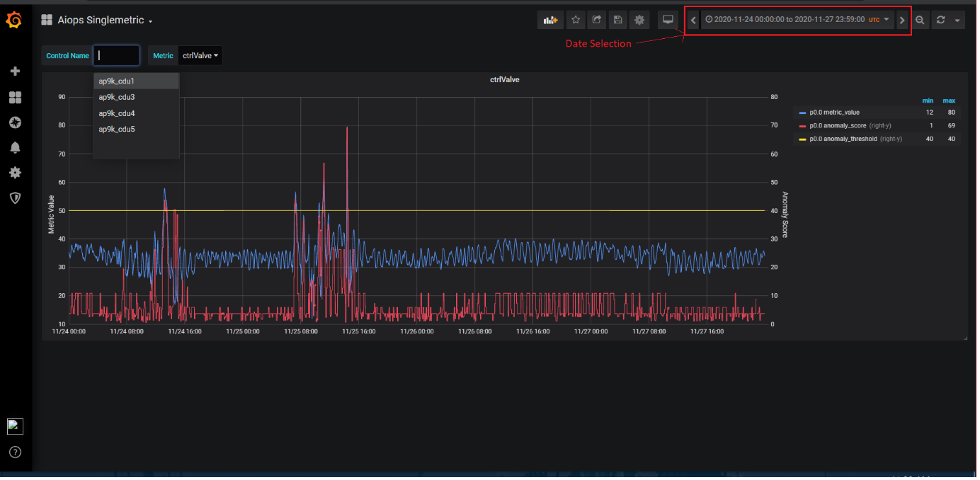Toggle the p0.0 anomaly_threshold legend series
The height and width of the screenshot is (480, 980).
point(843,139)
